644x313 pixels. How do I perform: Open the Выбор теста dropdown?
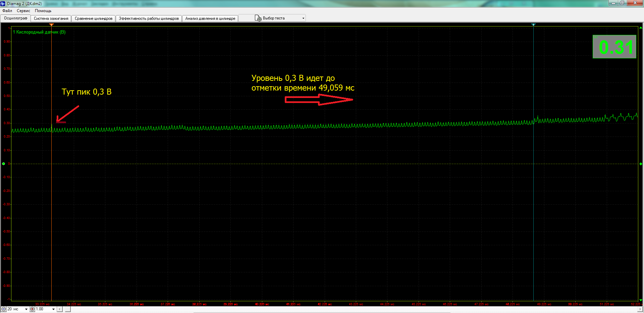[x=303, y=18]
